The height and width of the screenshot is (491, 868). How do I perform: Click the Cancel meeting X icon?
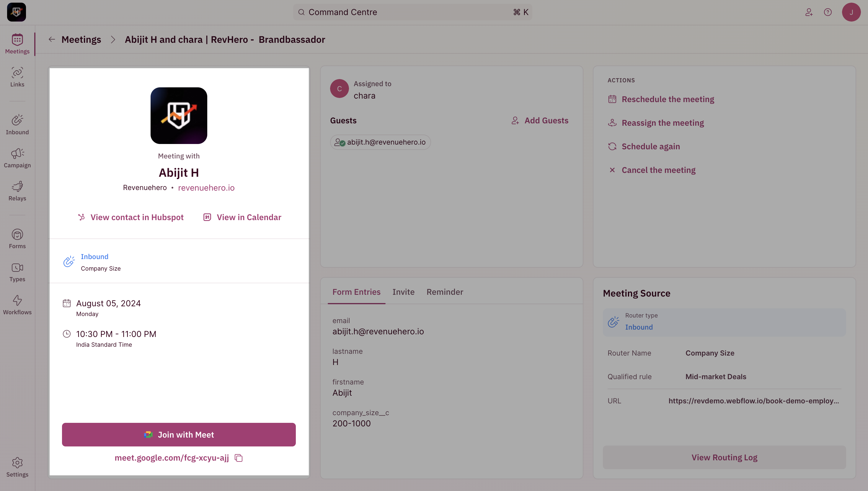612,170
